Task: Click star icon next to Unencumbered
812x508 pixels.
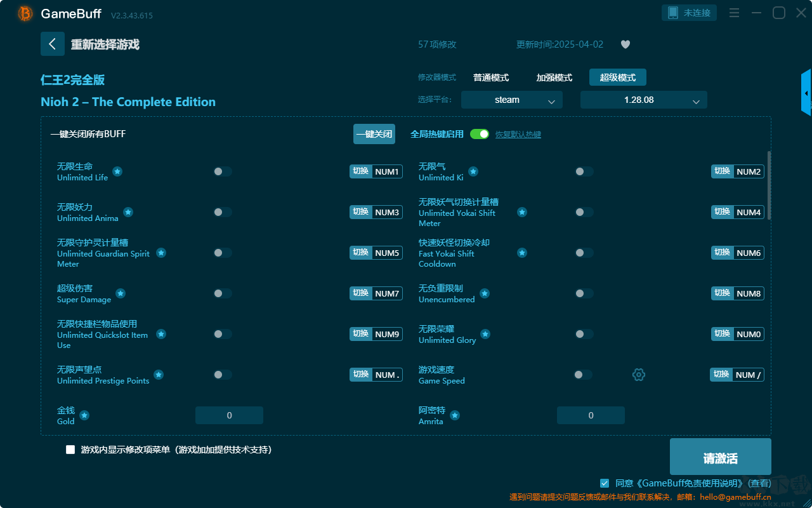Action: 485,293
